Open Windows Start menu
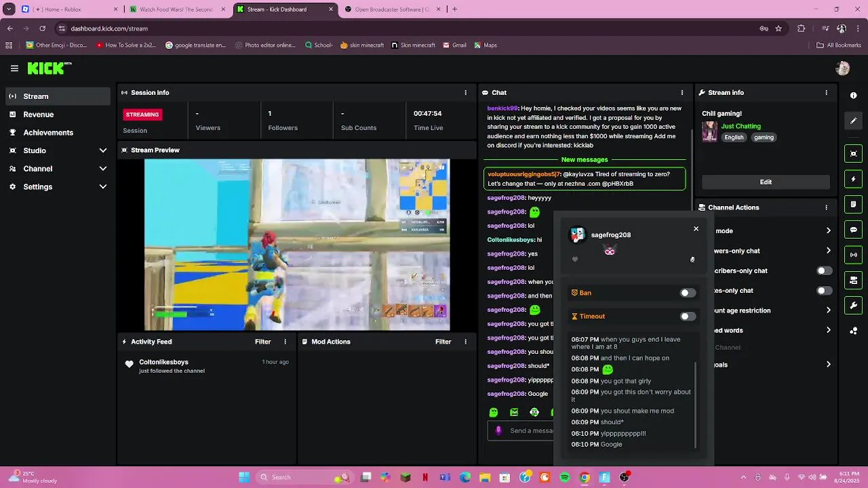This screenshot has width=868, height=488. (244, 477)
